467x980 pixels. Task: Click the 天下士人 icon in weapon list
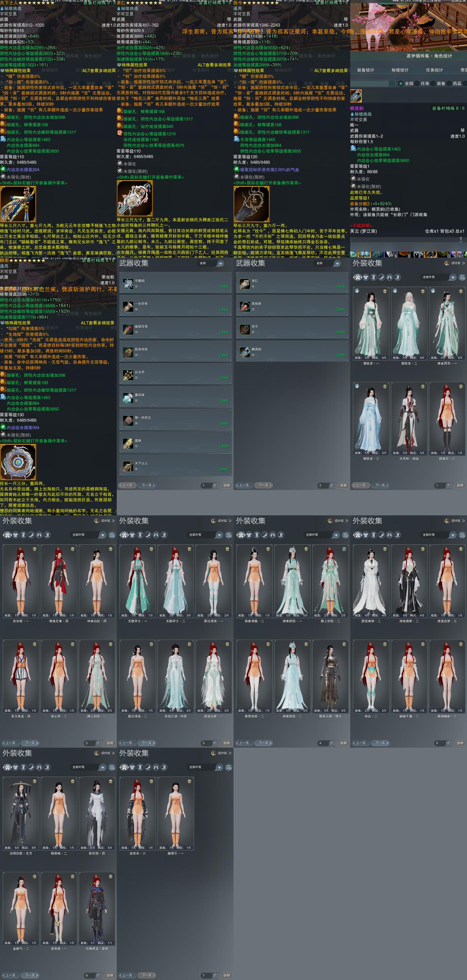(128, 466)
